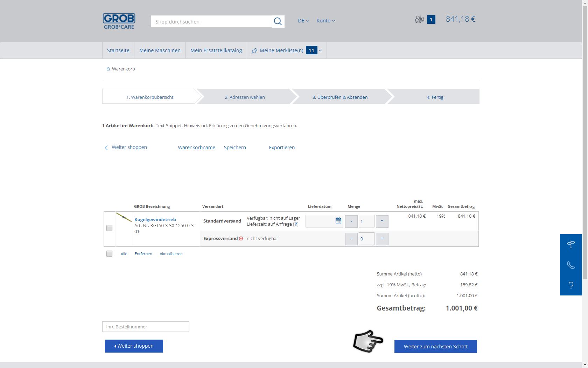Decrease Standardversand quantity with minus
Image resolution: width=588 pixels, height=368 pixels.
(x=351, y=221)
